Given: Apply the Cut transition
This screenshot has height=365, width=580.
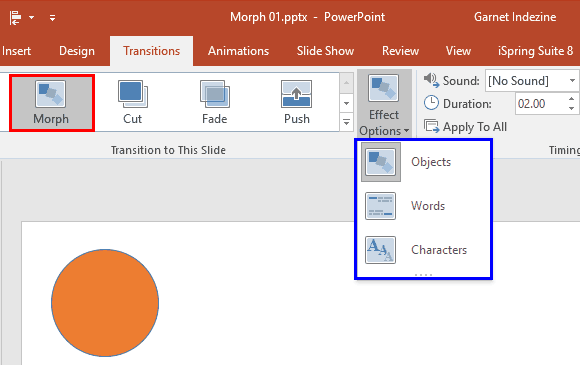Looking at the screenshot, I should [x=132, y=102].
